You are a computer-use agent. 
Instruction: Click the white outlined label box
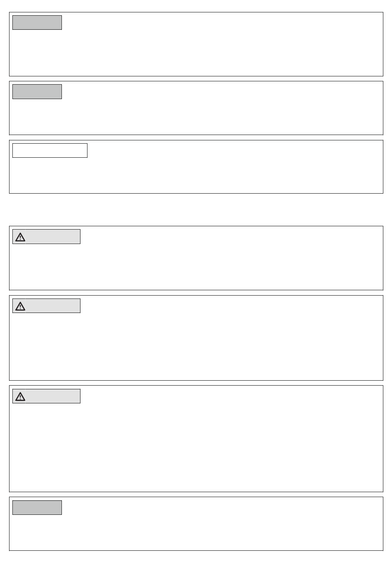pyautogui.click(x=50, y=150)
